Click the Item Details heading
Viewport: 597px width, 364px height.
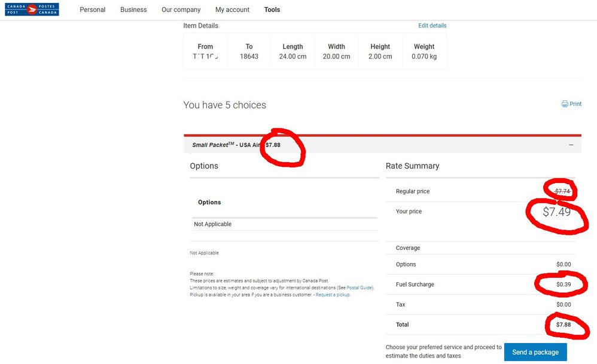coord(200,26)
